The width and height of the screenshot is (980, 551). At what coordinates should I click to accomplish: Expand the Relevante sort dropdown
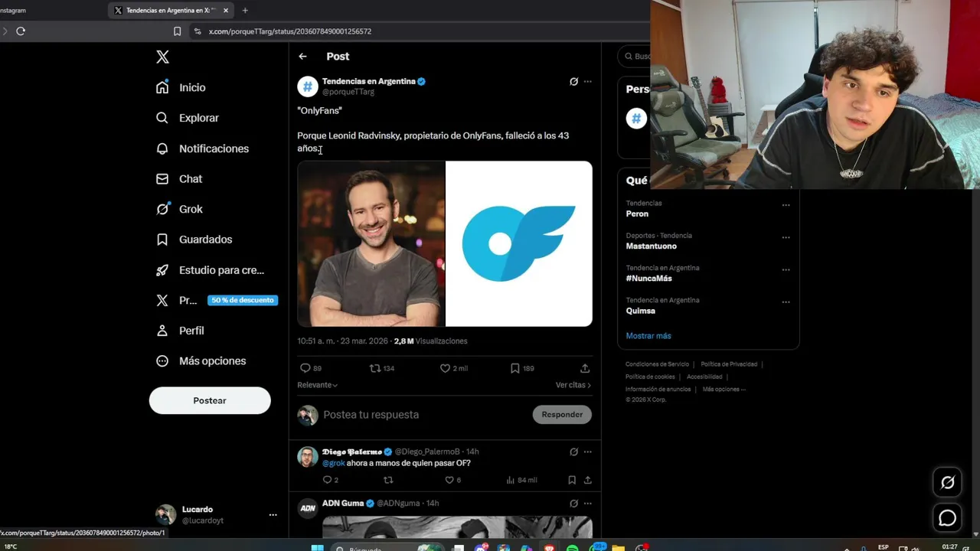click(317, 385)
